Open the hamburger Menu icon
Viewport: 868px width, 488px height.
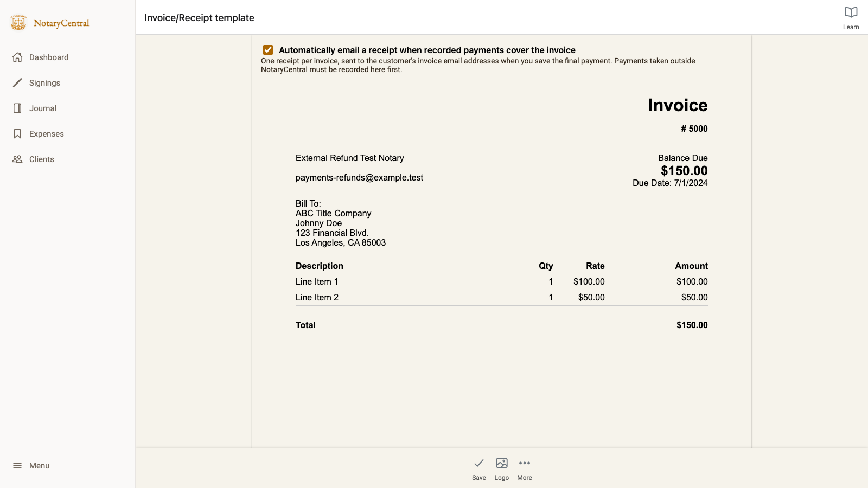click(x=17, y=465)
